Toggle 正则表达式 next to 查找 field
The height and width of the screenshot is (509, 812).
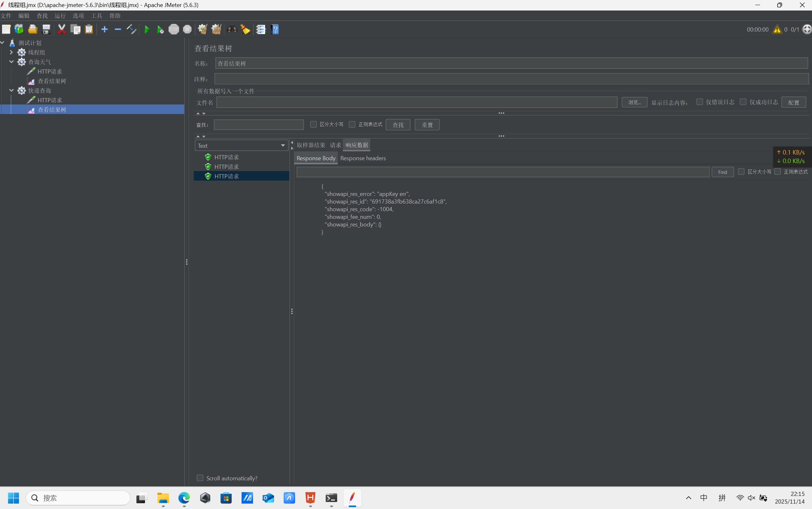[352, 125]
